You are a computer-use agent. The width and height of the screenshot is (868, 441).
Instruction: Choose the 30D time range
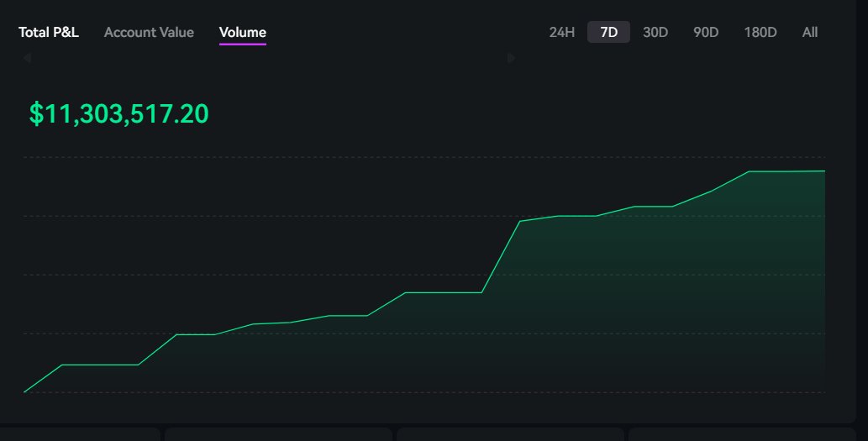(x=655, y=32)
